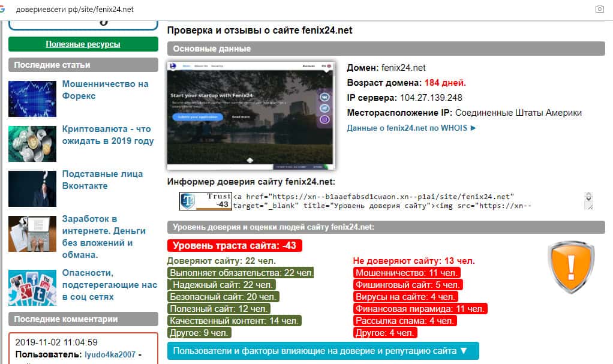Click laptop typing thumbnail
The width and height of the screenshot is (613, 364).
(x=32, y=234)
